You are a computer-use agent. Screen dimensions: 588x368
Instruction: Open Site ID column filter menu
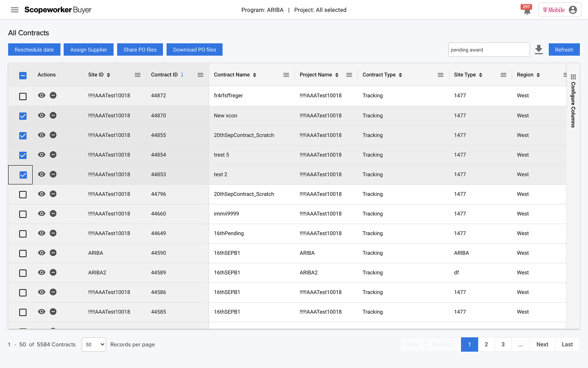coord(138,75)
